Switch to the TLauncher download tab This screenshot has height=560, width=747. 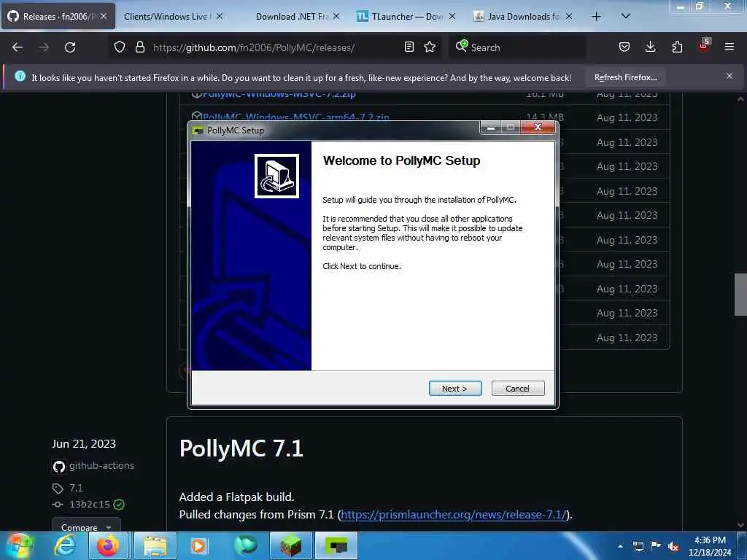pos(406,16)
